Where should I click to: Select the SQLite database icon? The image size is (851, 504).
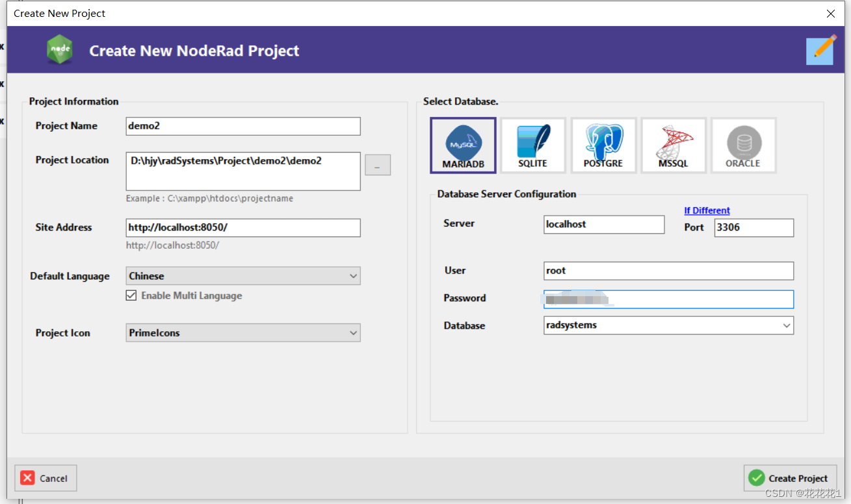(x=533, y=145)
